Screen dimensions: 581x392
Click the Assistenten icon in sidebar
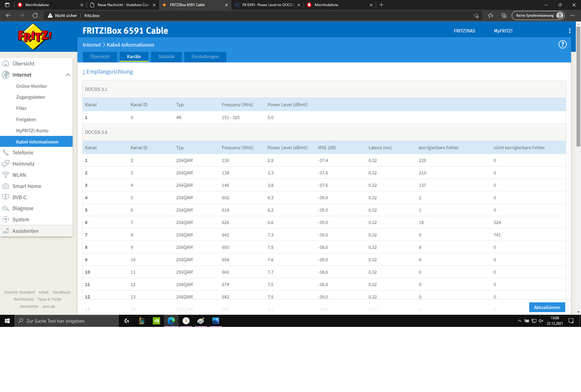pos(6,231)
